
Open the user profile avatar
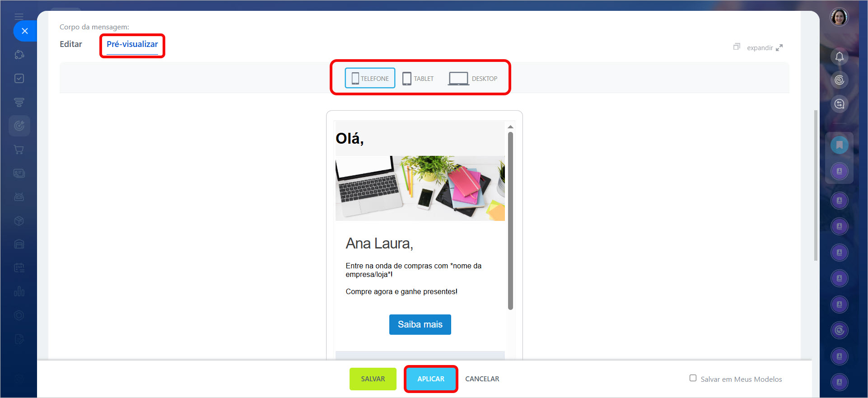pos(839,17)
